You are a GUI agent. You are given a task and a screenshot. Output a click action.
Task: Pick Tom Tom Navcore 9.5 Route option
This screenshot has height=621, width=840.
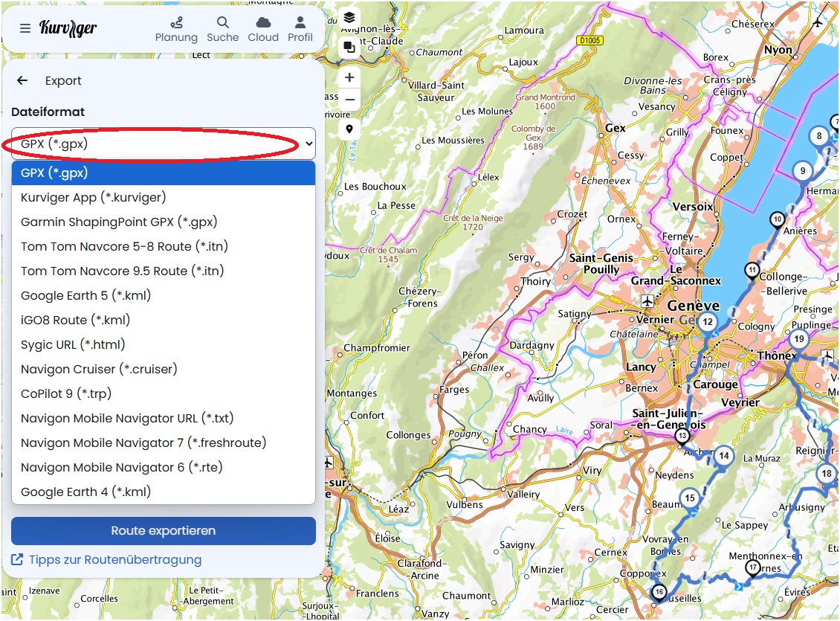click(x=123, y=271)
